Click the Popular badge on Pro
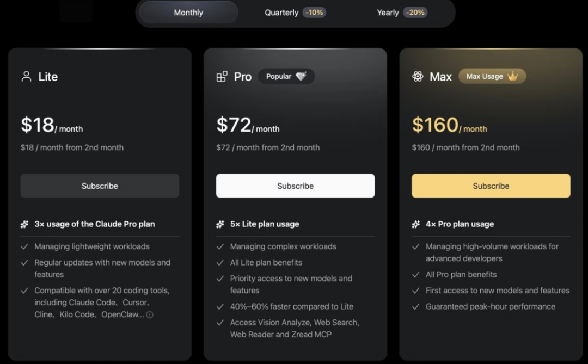The height and width of the screenshot is (364, 588). [x=286, y=77]
